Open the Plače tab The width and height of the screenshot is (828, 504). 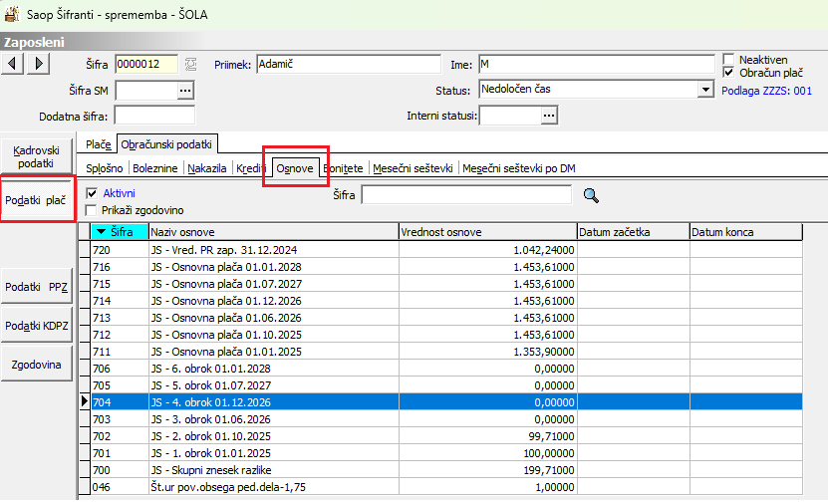pyautogui.click(x=98, y=144)
